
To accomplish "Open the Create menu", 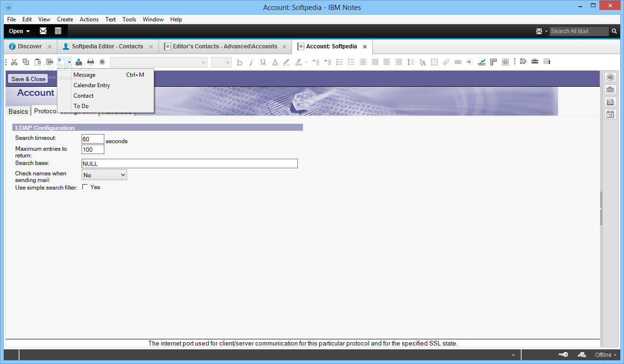I will (x=65, y=19).
